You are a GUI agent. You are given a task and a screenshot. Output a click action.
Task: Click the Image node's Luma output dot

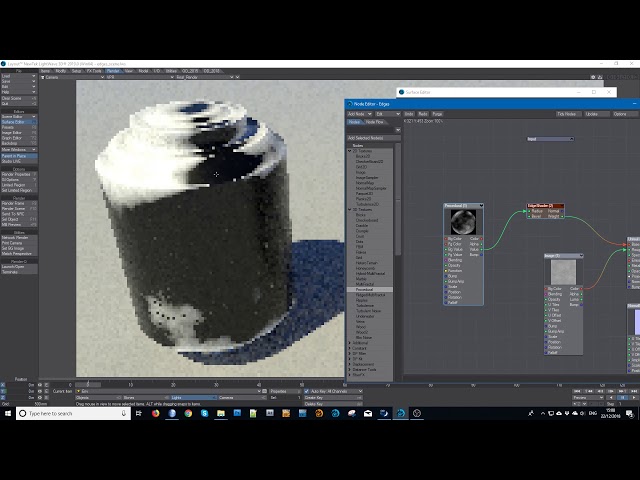581,299
